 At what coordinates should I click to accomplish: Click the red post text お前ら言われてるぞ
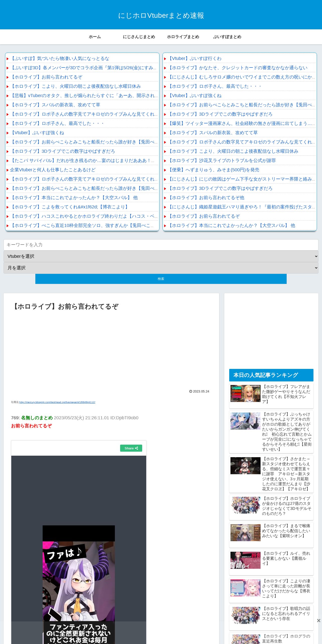31,426
